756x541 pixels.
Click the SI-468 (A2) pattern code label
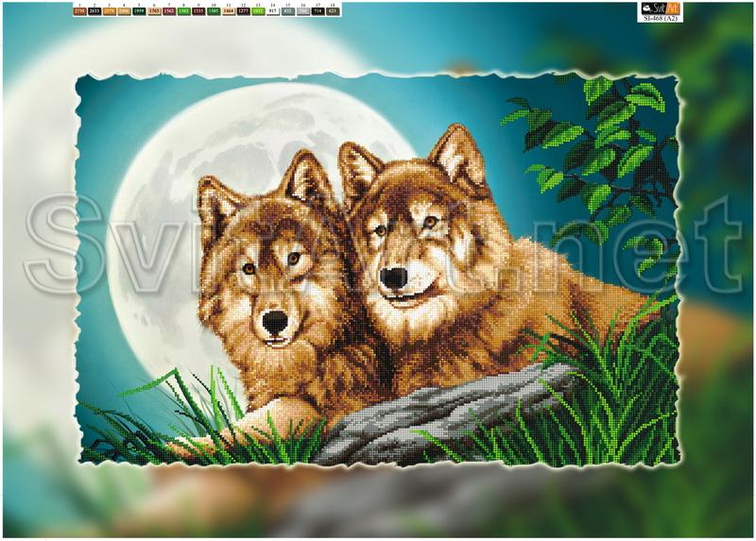pyautogui.click(x=653, y=17)
